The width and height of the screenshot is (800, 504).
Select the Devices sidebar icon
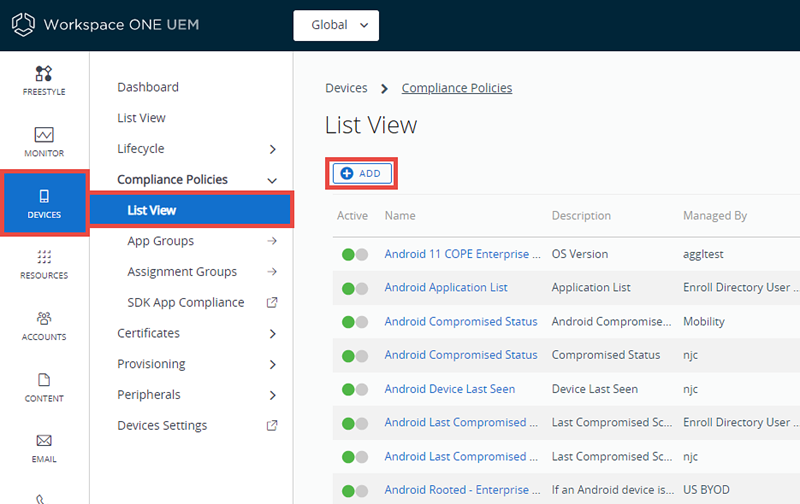tap(44, 196)
